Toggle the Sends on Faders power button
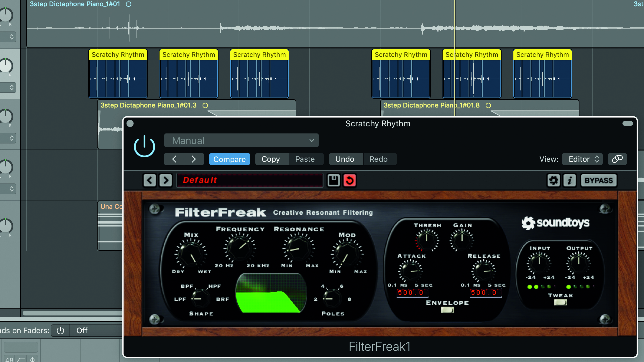This screenshot has height=362, width=644. [x=60, y=330]
